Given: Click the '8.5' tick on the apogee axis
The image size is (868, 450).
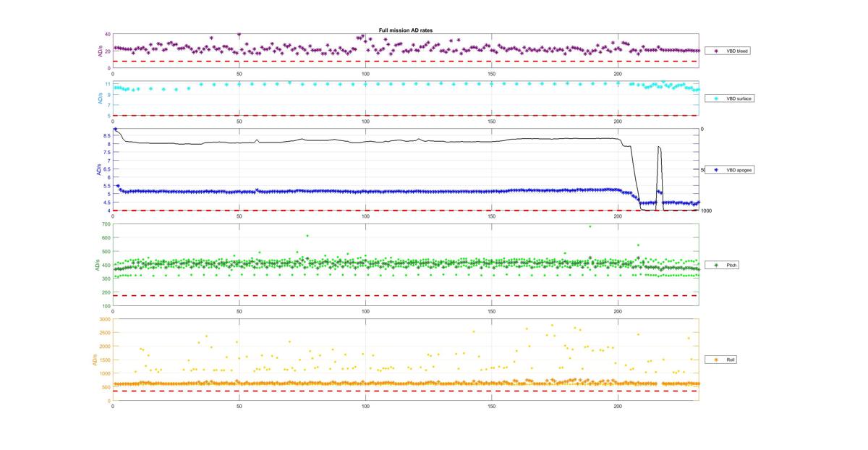Looking at the screenshot, I should pyautogui.click(x=107, y=136).
